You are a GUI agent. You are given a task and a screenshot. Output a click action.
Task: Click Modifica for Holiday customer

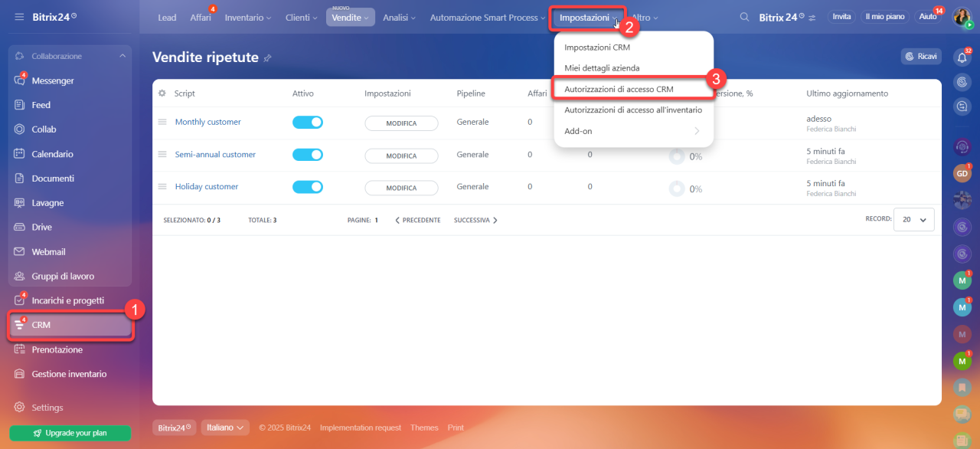click(x=401, y=188)
